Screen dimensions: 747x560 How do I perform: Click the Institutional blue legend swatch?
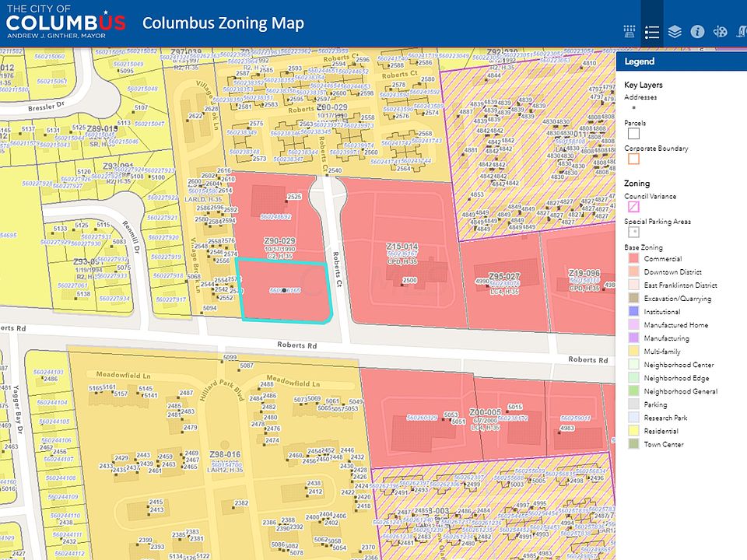(633, 312)
